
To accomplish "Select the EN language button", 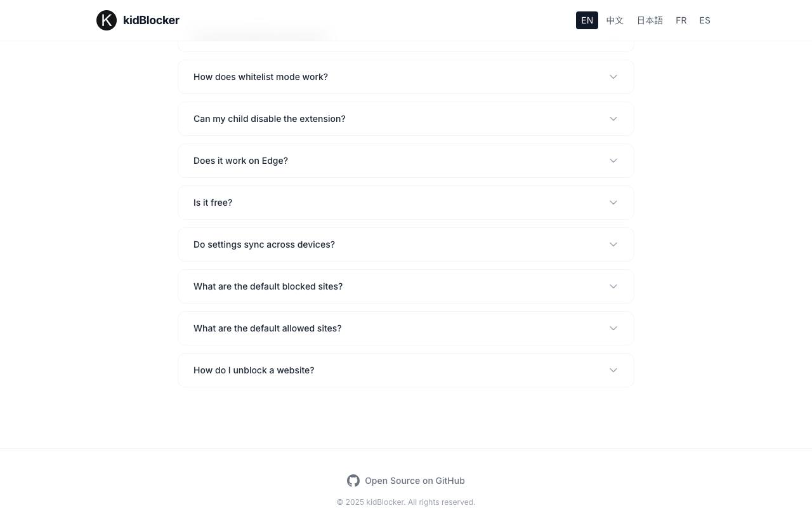I will click(587, 20).
